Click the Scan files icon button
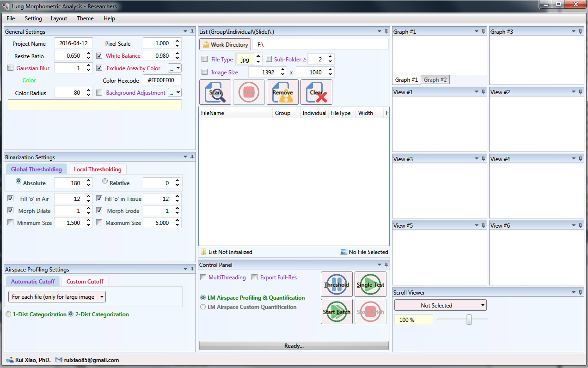 pos(215,92)
